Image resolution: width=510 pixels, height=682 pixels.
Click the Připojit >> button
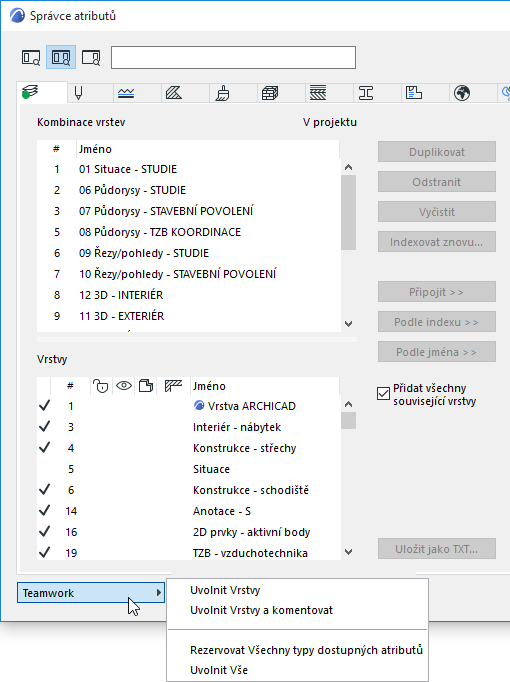(x=437, y=292)
